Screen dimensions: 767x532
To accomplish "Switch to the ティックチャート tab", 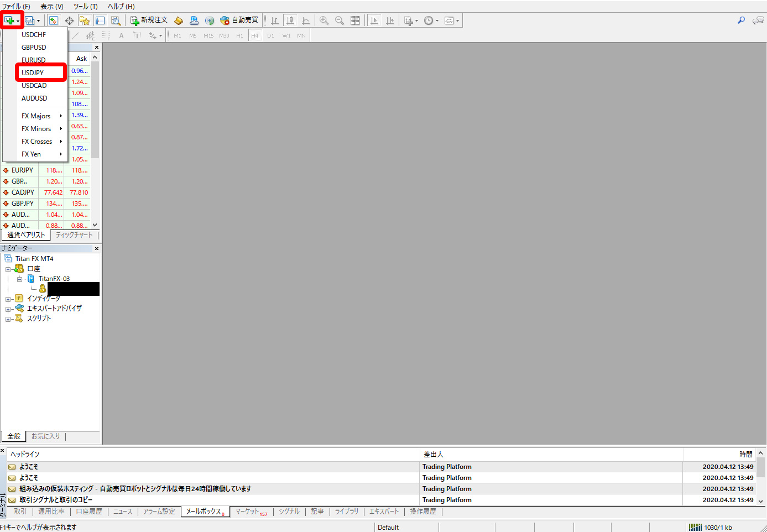I will (74, 235).
